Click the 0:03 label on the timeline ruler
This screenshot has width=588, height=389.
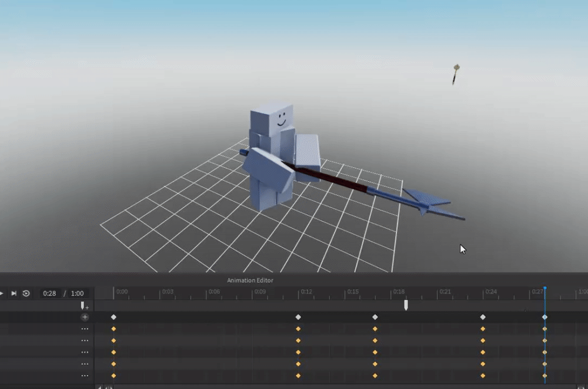[x=168, y=291]
